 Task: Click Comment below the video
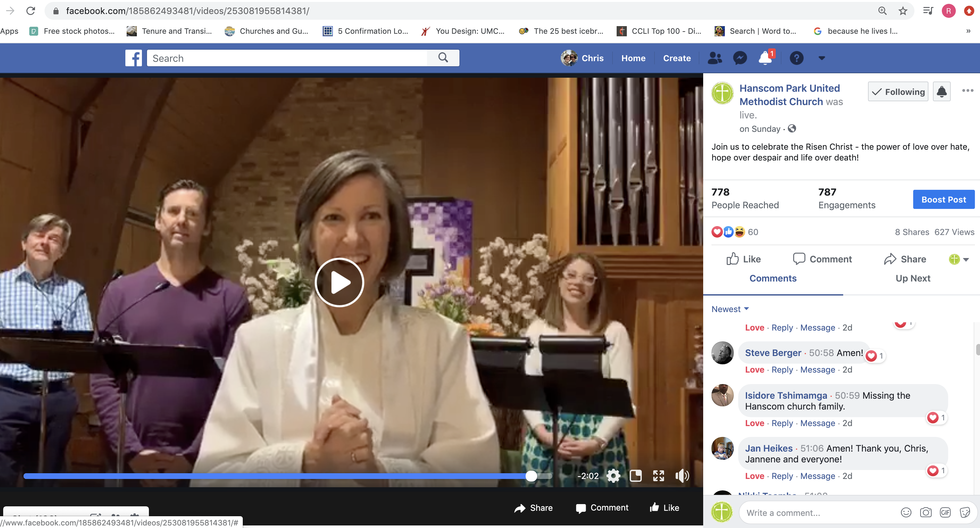tap(602, 508)
